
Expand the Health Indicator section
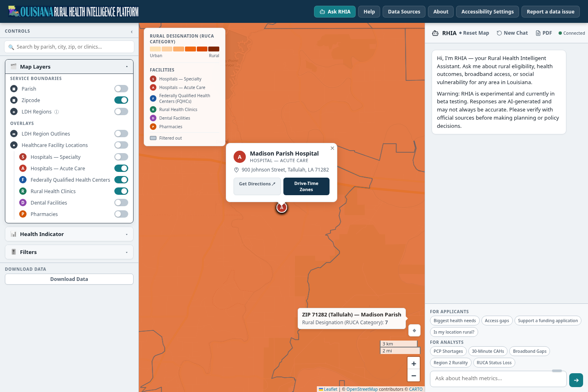pyautogui.click(x=69, y=234)
